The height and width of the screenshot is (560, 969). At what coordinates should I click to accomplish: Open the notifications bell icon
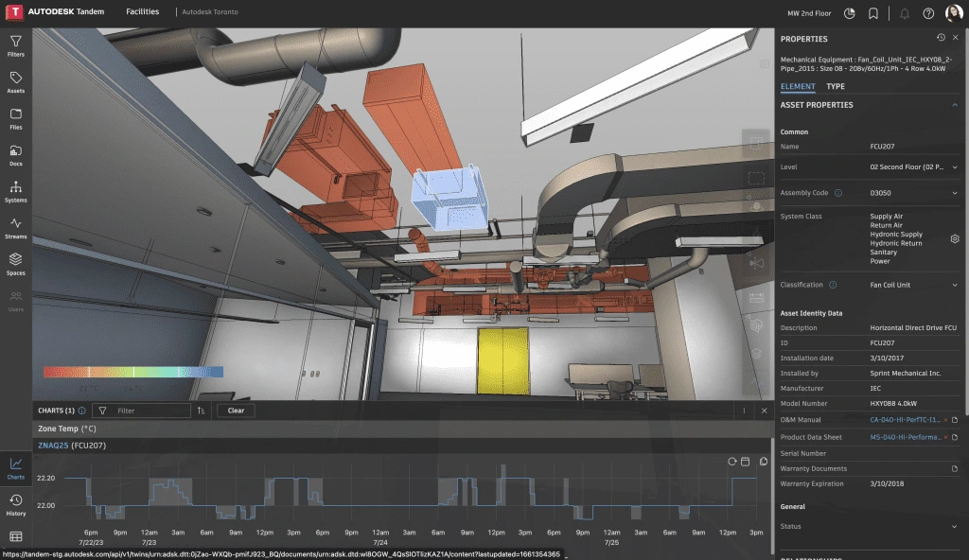(904, 13)
